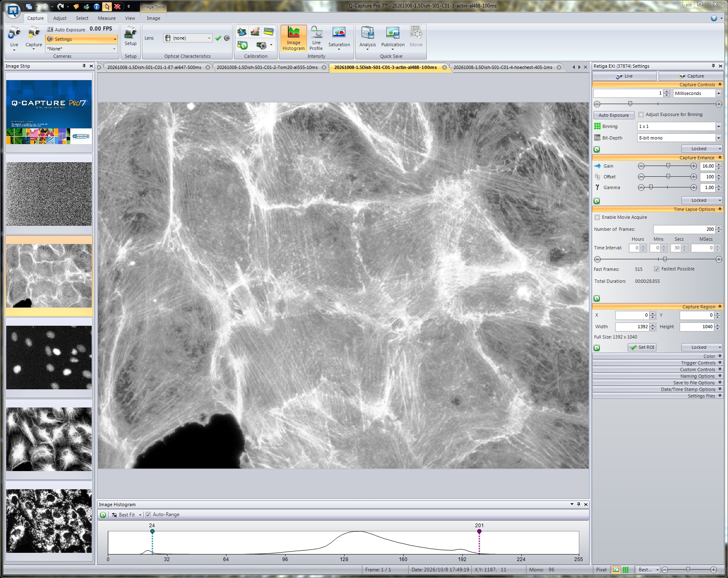This screenshot has width=728, height=578.
Task: Click the red X icon in quick access toolbar
Action: pyautogui.click(x=117, y=7)
